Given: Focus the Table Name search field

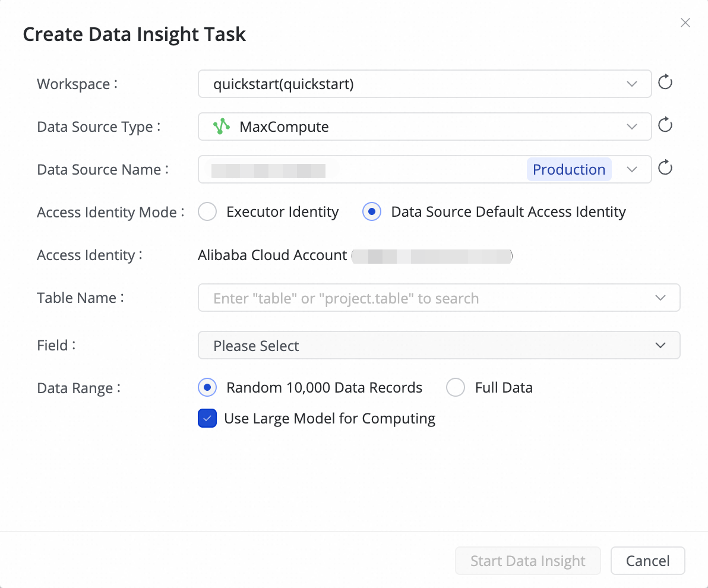Looking at the screenshot, I should 416,298.
